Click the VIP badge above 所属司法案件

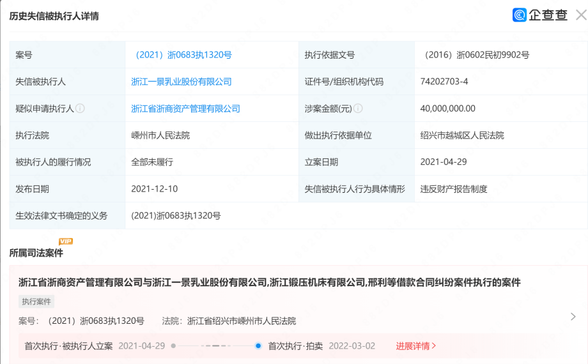point(66,241)
